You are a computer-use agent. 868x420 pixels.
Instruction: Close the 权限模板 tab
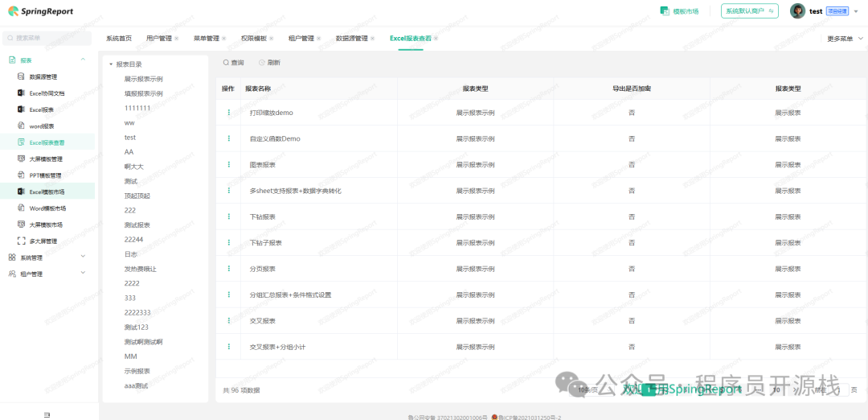(272, 39)
